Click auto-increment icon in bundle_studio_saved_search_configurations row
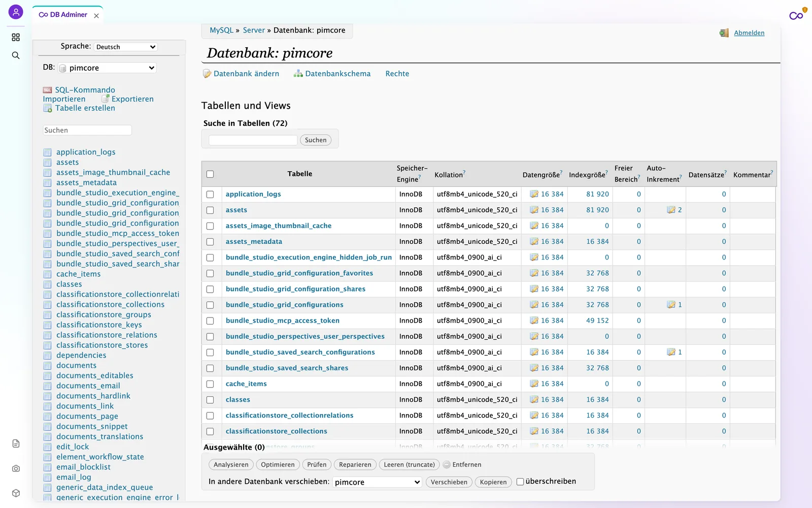The height and width of the screenshot is (508, 812). click(671, 352)
